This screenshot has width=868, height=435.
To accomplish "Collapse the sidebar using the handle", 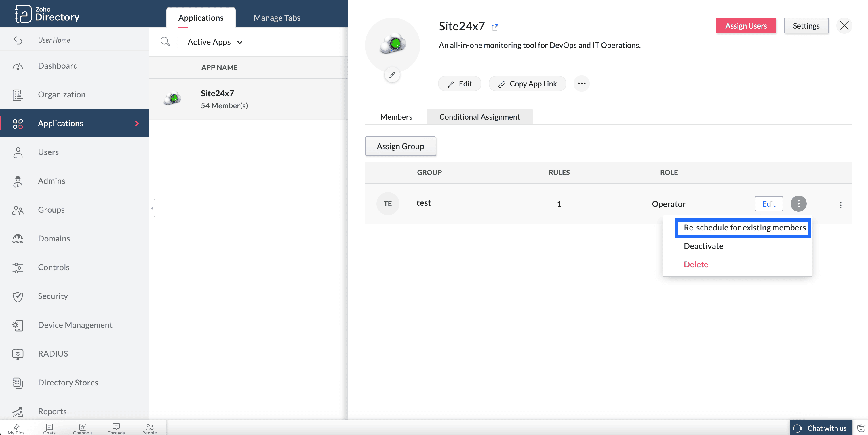I will coord(152,208).
